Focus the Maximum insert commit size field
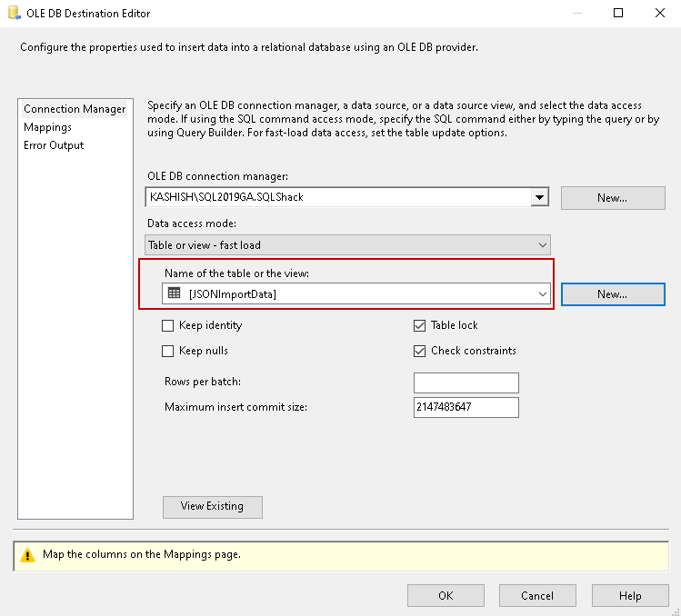 pos(466,407)
